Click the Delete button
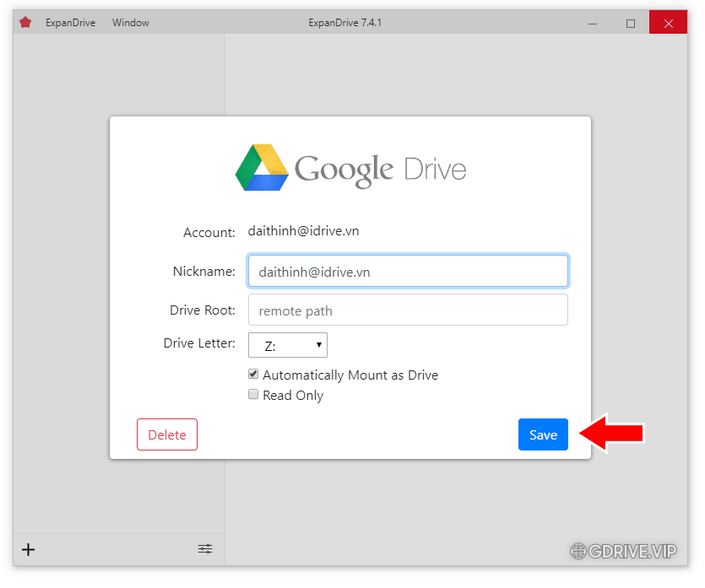The height and width of the screenshot is (588, 705). [x=167, y=434]
